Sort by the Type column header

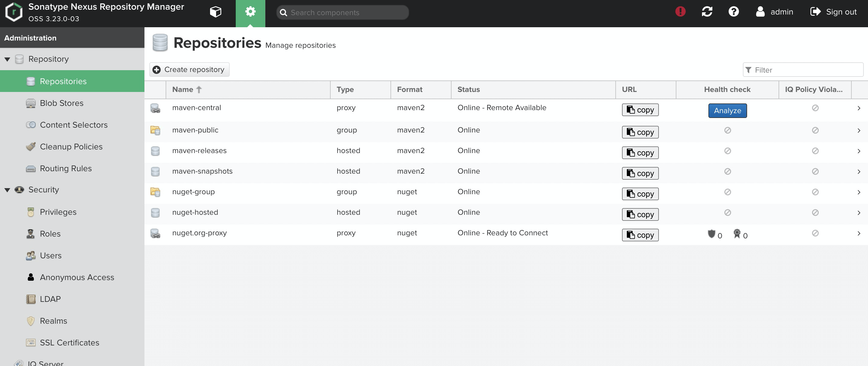[x=361, y=90]
